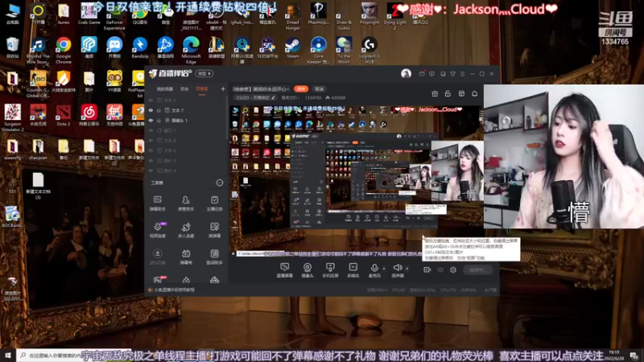Select the 窗口 1 layer row
This screenshot has height=362, width=644.
[186, 130]
